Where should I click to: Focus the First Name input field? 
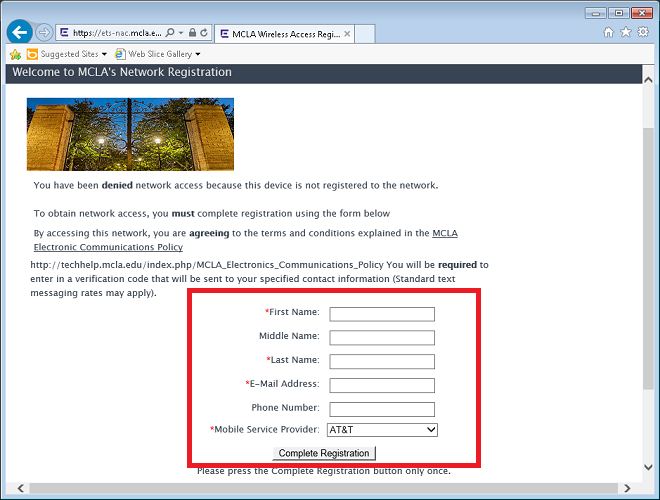pyautogui.click(x=382, y=314)
